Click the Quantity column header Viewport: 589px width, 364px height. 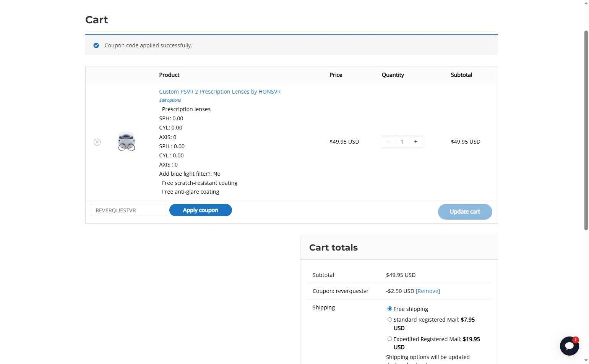click(393, 75)
